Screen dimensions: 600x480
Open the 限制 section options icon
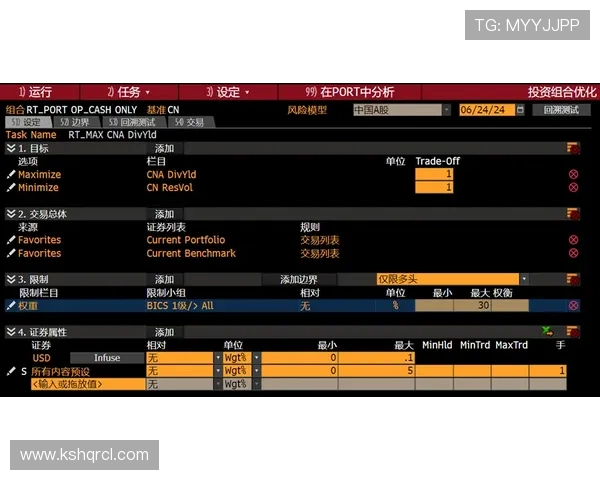click(x=573, y=279)
